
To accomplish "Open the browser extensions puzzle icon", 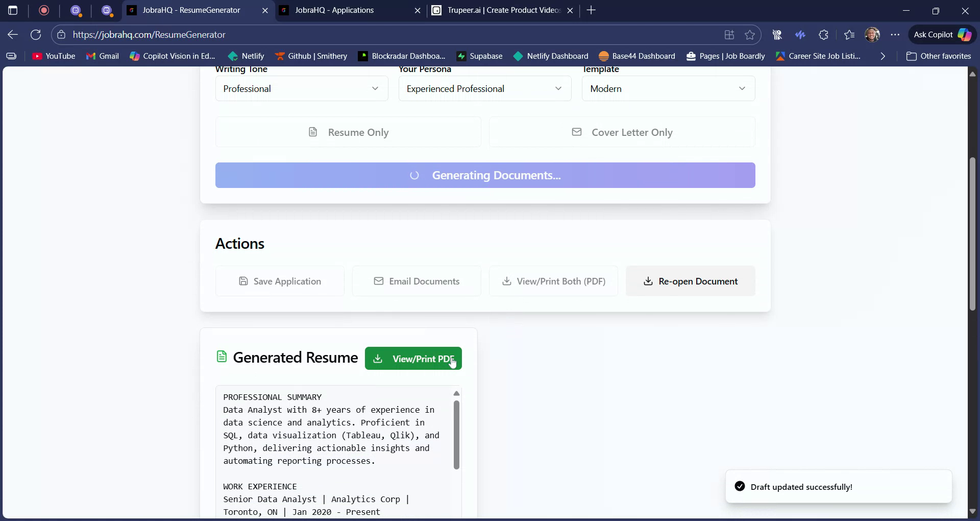I will pyautogui.click(x=823, y=34).
